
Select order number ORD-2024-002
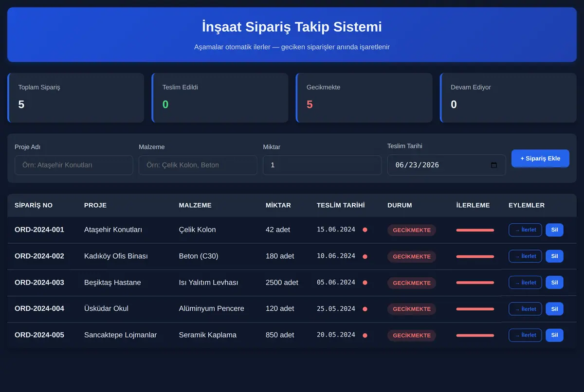click(39, 256)
